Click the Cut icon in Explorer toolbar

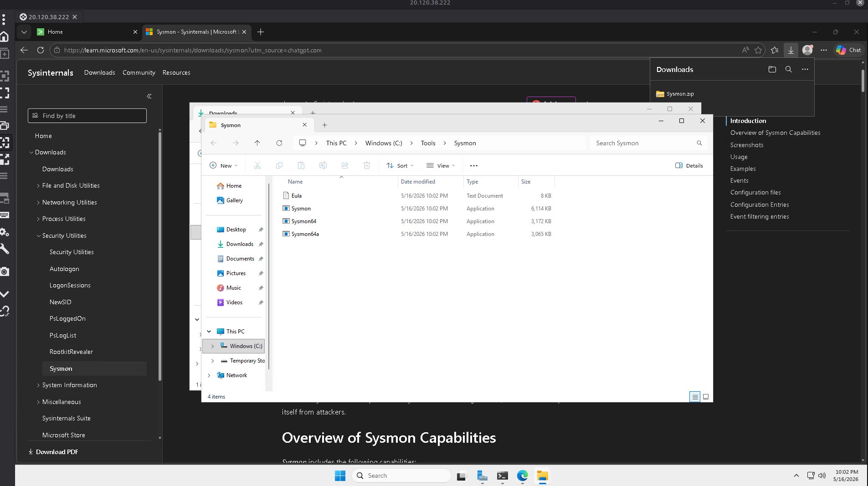click(x=257, y=165)
